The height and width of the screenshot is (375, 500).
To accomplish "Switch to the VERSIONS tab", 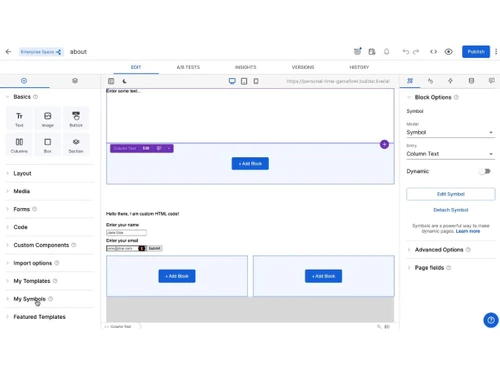I will tap(303, 67).
